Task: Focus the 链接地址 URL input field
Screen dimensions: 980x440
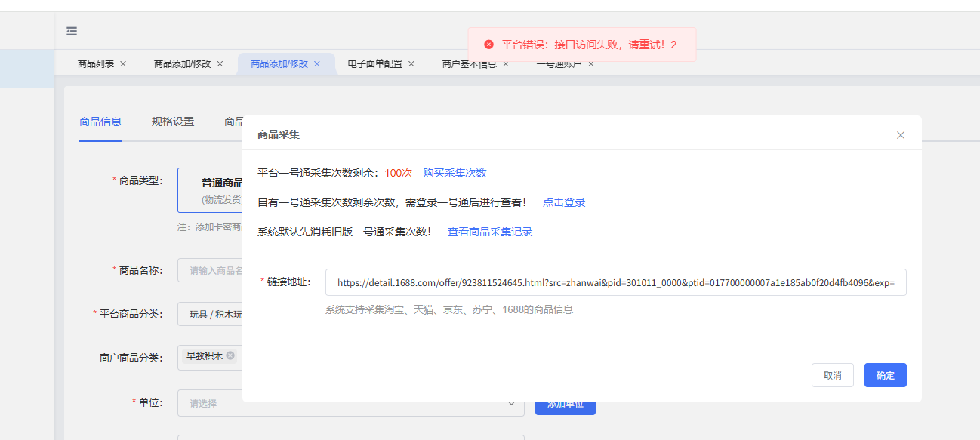Action: point(615,282)
